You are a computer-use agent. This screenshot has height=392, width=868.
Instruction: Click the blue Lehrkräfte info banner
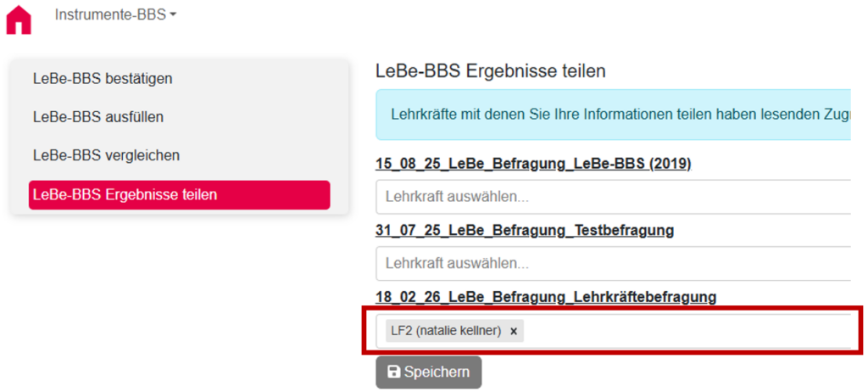click(x=612, y=115)
